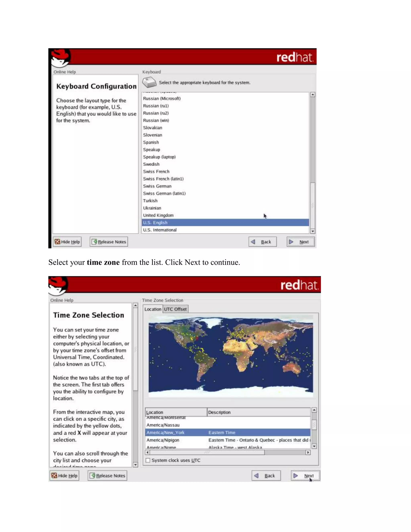This screenshot has width=411, height=532.
Task: Click the Red Hat shadowman logo in top banner
Action: (61, 58)
